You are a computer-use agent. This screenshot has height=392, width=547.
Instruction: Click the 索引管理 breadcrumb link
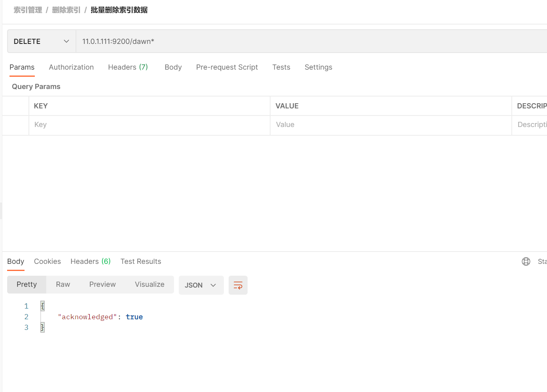tap(28, 10)
